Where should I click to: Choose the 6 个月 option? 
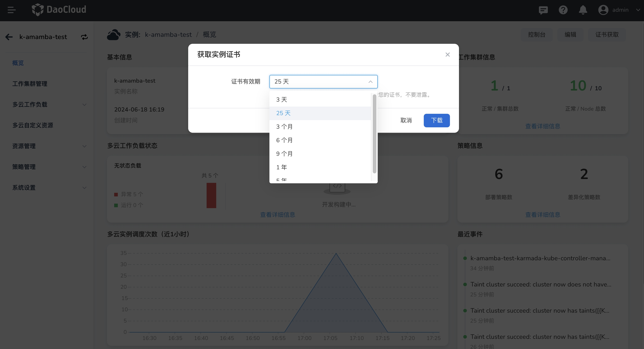coord(284,140)
